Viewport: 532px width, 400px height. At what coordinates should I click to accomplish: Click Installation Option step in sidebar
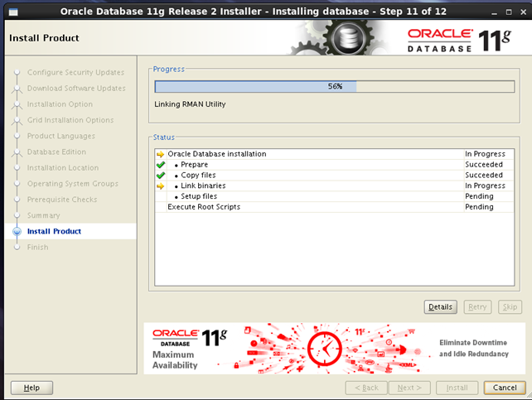coord(60,104)
